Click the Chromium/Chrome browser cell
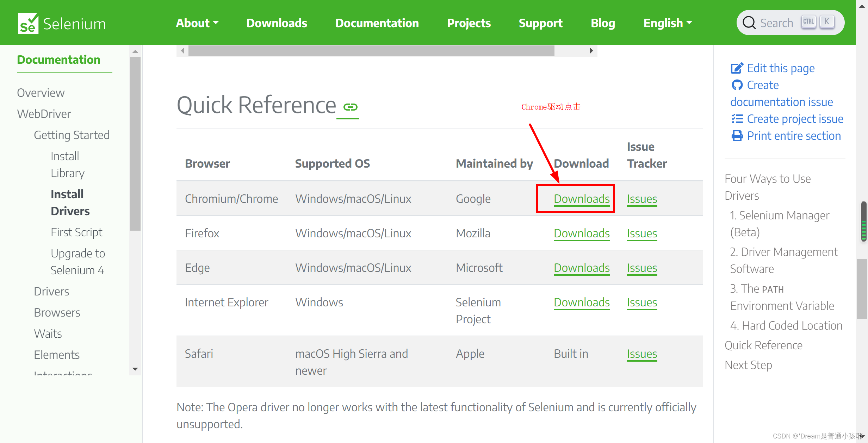The image size is (868, 443). pyautogui.click(x=231, y=199)
